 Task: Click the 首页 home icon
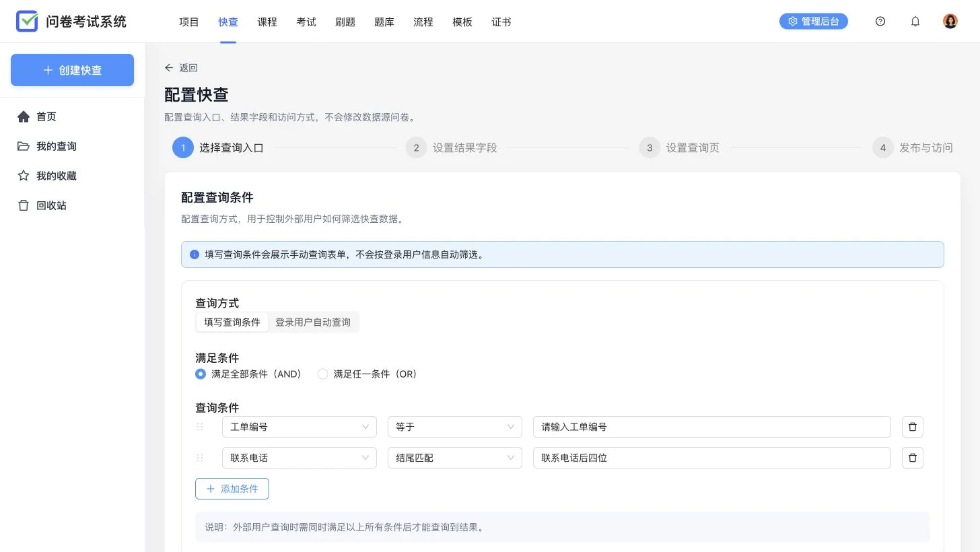(x=24, y=117)
